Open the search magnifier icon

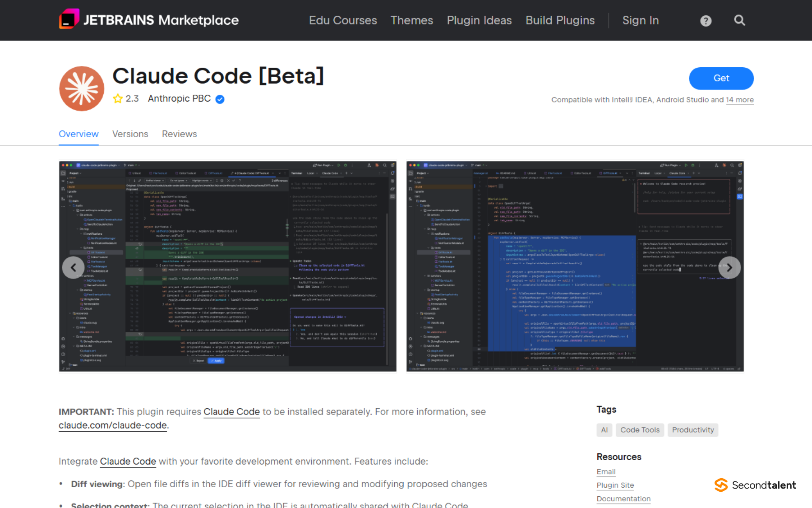click(739, 20)
